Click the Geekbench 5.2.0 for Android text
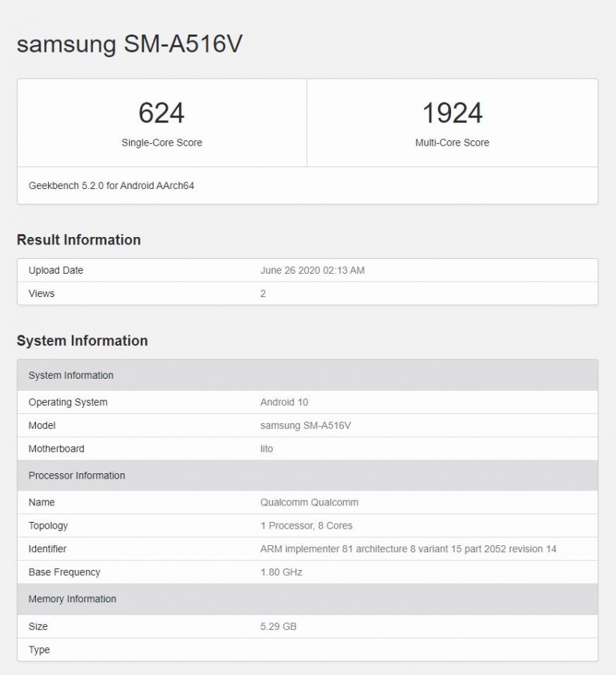 tap(111, 185)
